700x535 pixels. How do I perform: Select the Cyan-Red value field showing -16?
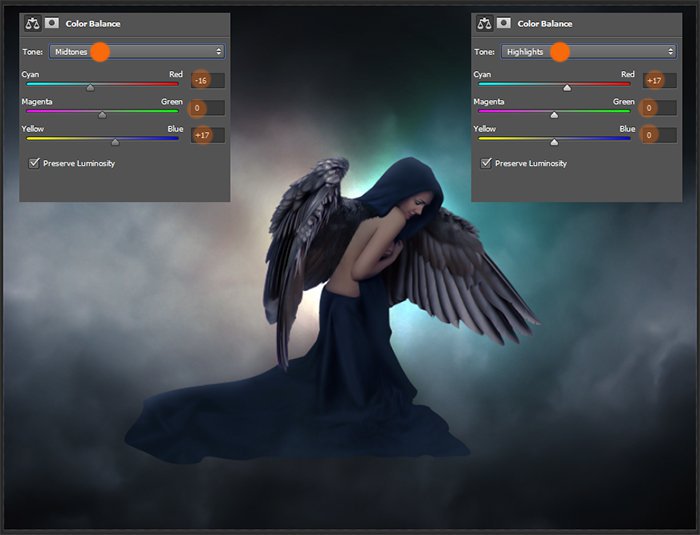point(208,80)
